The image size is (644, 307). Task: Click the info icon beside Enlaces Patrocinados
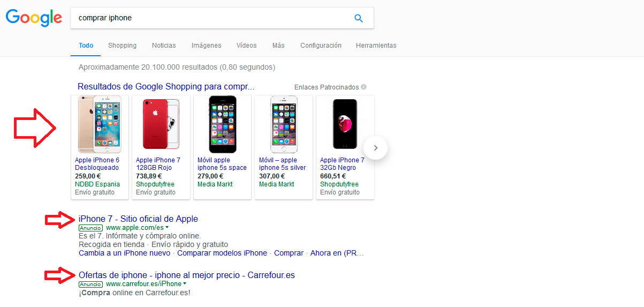[x=363, y=87]
